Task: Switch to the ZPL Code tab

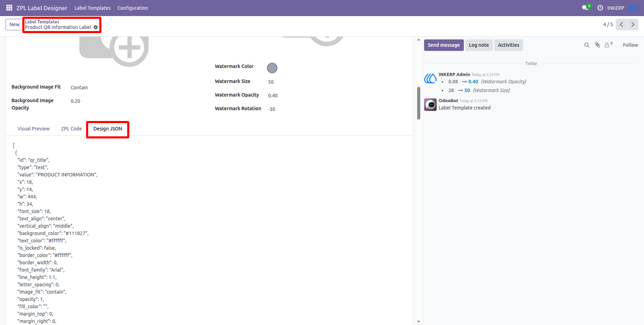Action: 71,129
